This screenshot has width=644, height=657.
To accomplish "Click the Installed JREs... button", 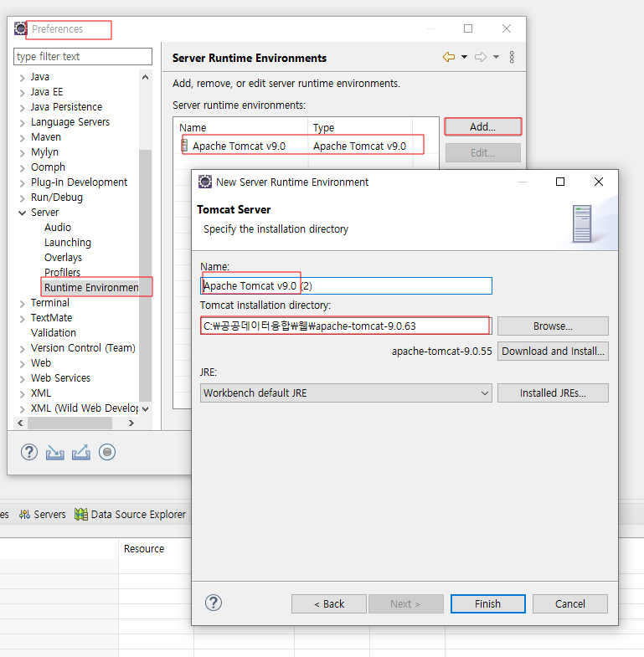I will 553,393.
